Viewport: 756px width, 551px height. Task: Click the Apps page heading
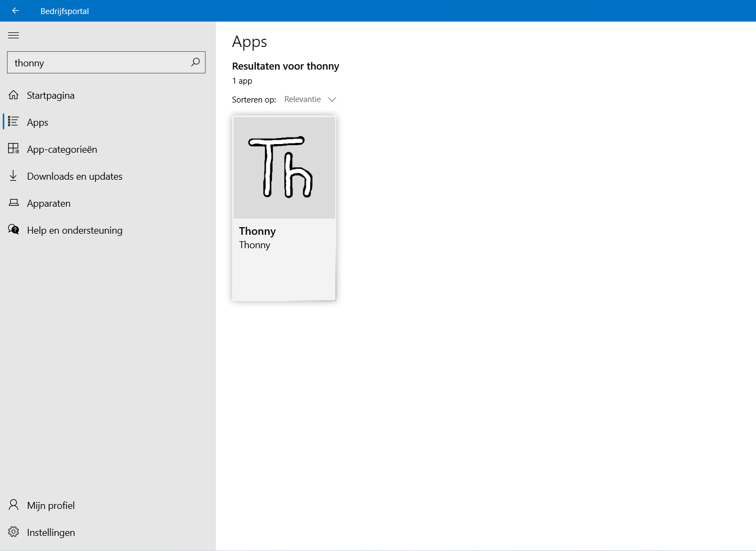pos(249,42)
